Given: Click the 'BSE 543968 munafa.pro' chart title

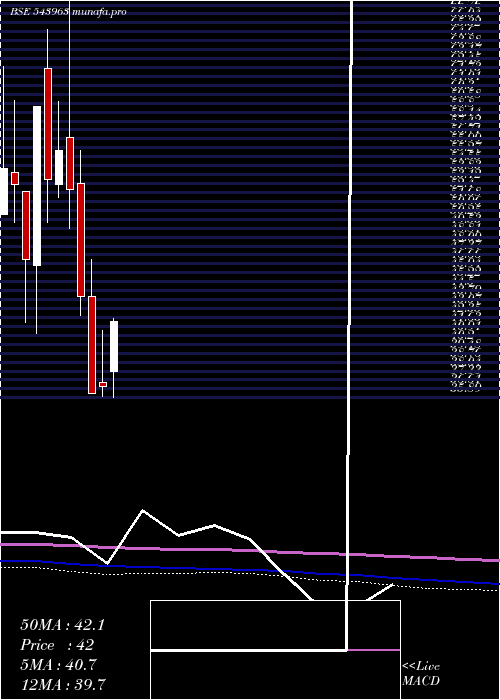Looking at the screenshot, I should [x=68, y=12].
